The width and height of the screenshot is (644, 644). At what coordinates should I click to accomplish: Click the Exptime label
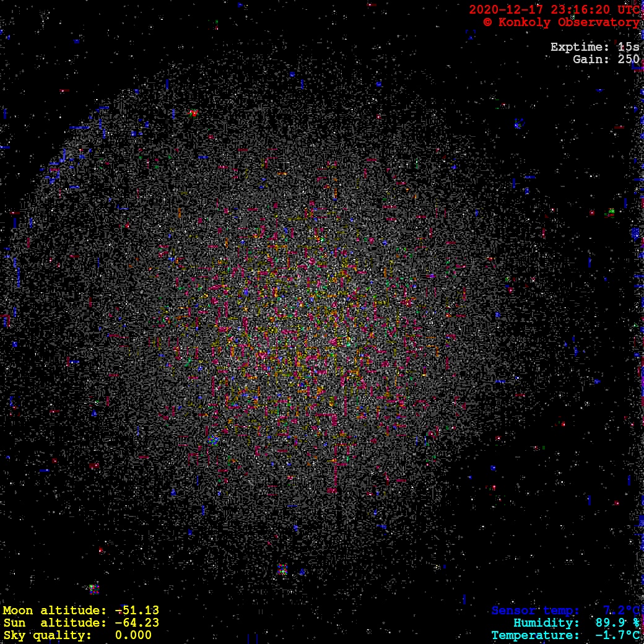click(x=580, y=47)
